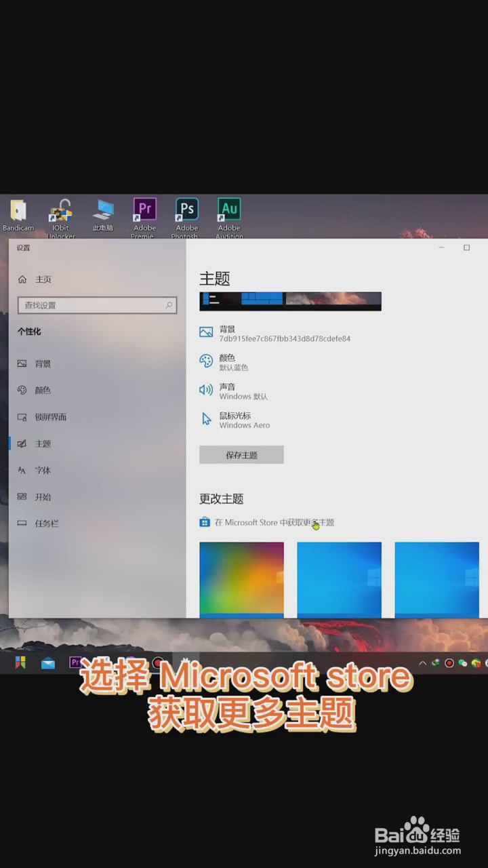Click the WeChat tray icon
488x868 pixels.
click(x=462, y=663)
